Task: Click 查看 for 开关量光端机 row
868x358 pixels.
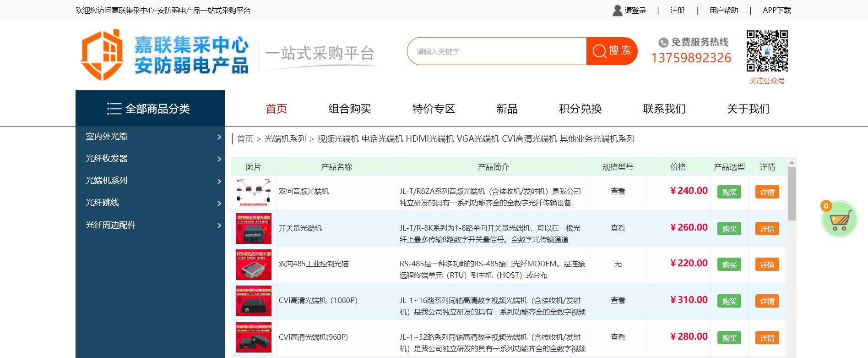Action: (618, 228)
